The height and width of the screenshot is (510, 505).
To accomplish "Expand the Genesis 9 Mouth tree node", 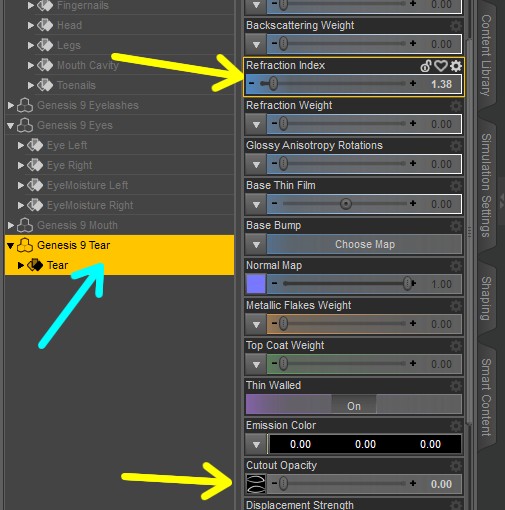I will pos(11,225).
